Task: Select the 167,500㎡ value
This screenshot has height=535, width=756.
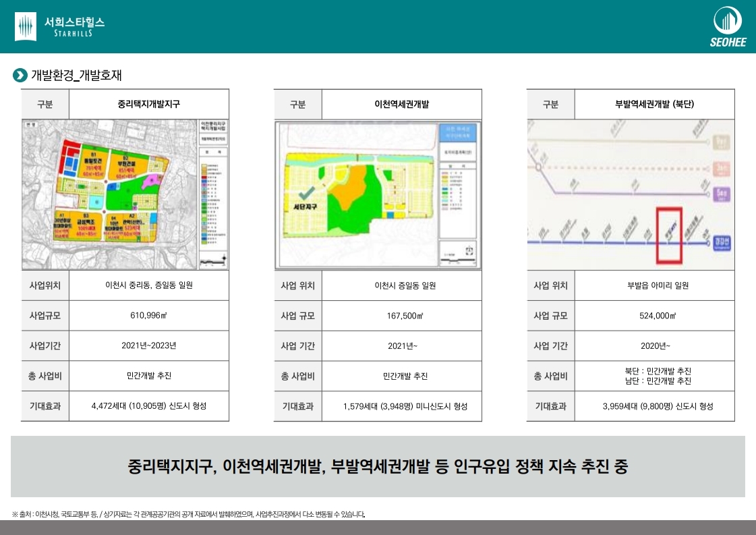Action: coord(405,316)
